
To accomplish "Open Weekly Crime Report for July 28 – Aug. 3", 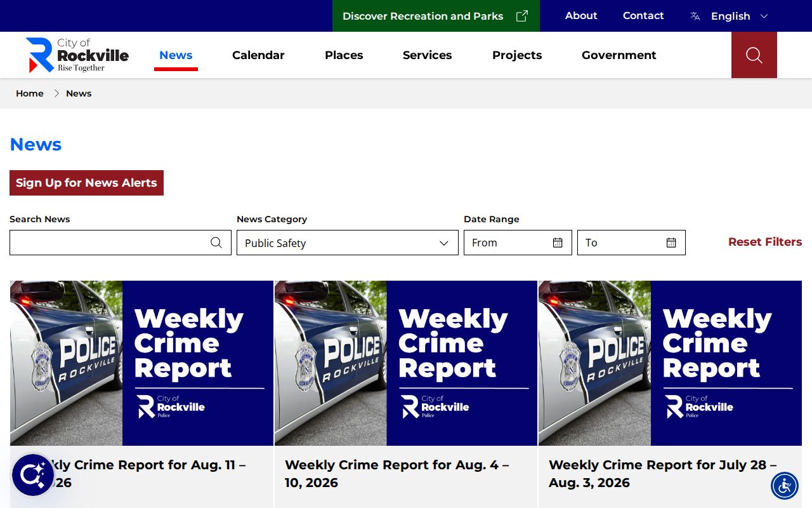I will [663, 474].
